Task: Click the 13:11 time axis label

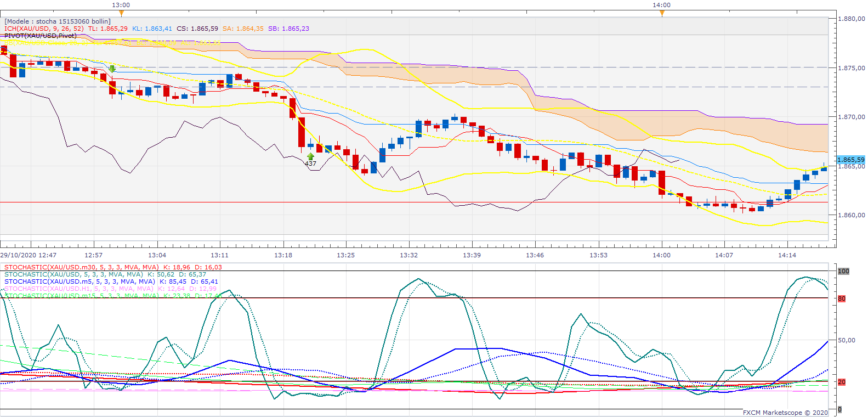Action: click(x=220, y=255)
